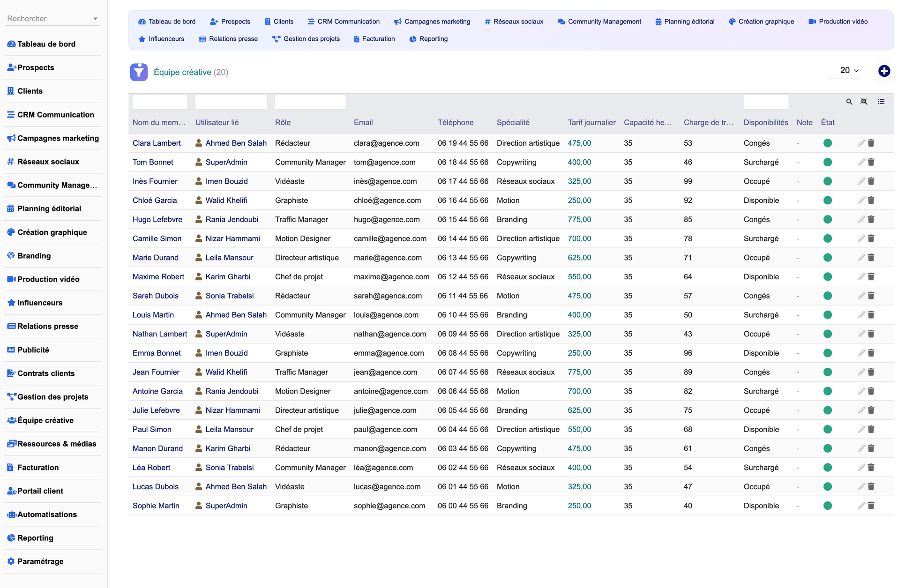Click the Publicité ad icon in sidebar
Screen dimensions: 912x588
[11, 350]
